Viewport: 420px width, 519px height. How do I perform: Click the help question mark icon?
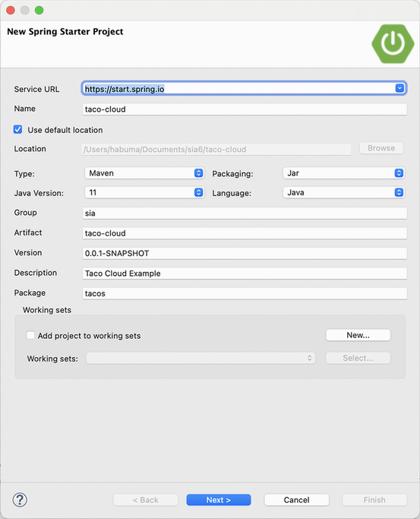click(x=20, y=500)
